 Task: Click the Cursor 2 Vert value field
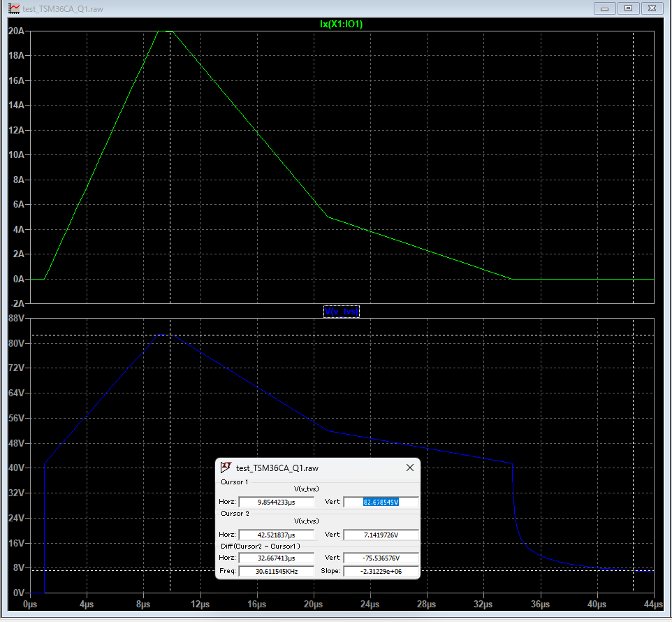click(381, 535)
